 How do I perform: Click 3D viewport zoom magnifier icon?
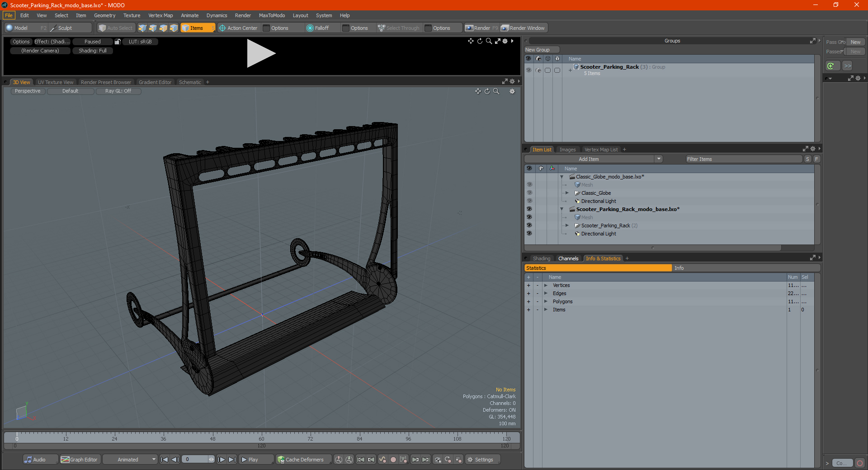pos(496,91)
